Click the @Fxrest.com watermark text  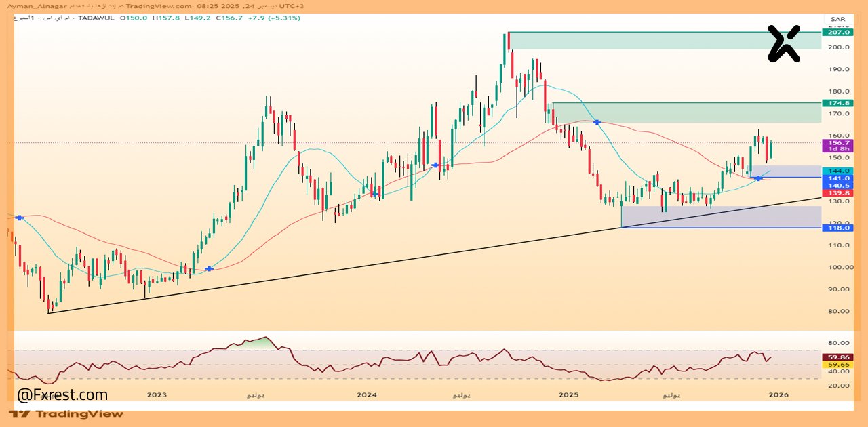[62, 395]
